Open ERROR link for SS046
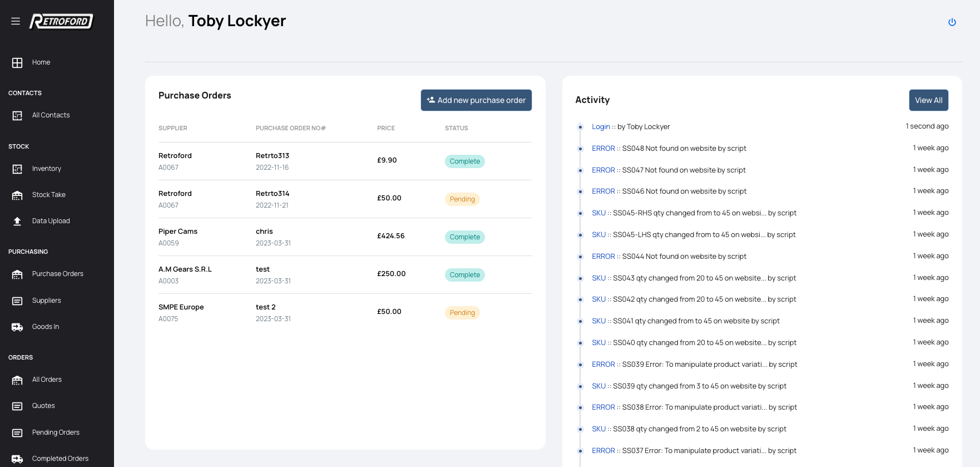The width and height of the screenshot is (980, 467). (x=603, y=191)
